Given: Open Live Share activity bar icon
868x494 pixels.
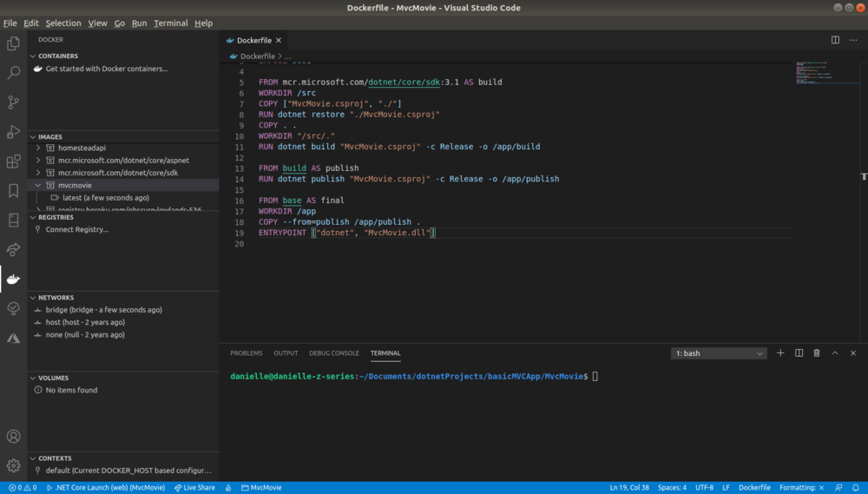Looking at the screenshot, I should click(x=13, y=249).
